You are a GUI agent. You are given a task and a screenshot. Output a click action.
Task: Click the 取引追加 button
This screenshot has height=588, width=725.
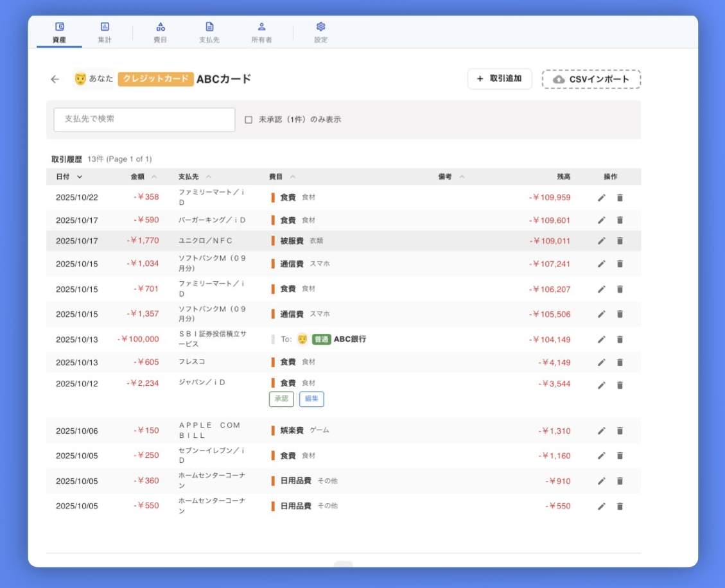(500, 78)
